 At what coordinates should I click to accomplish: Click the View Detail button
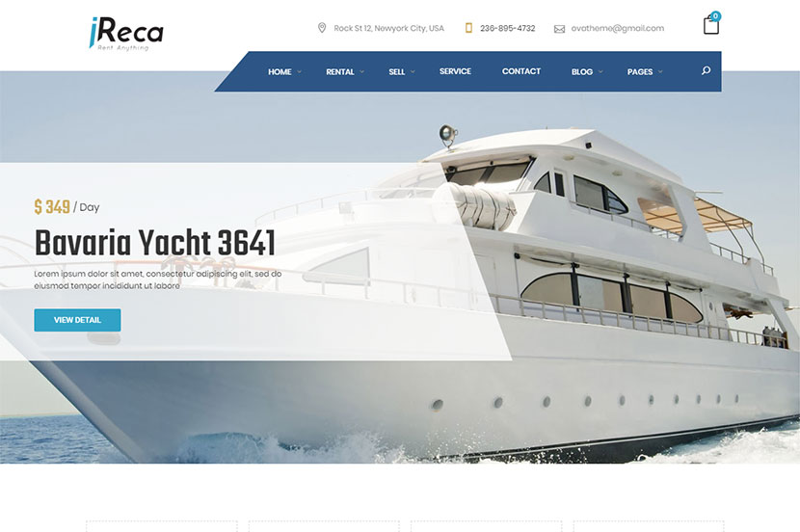77,320
